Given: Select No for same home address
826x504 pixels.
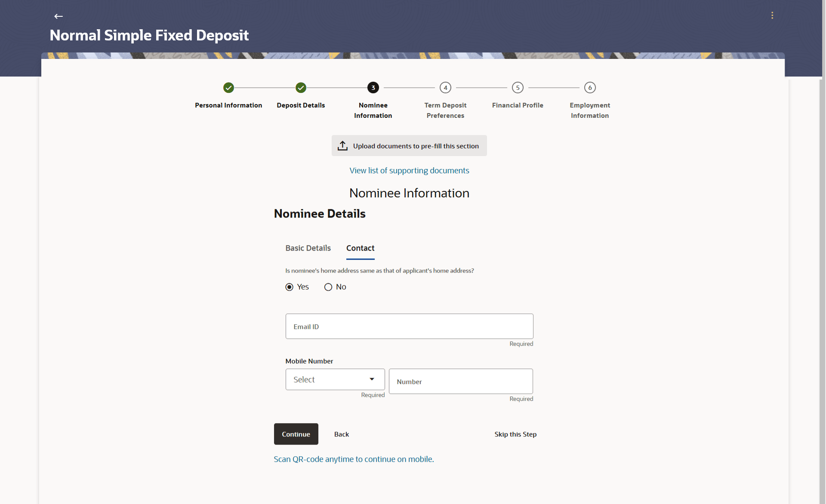Looking at the screenshot, I should point(328,287).
